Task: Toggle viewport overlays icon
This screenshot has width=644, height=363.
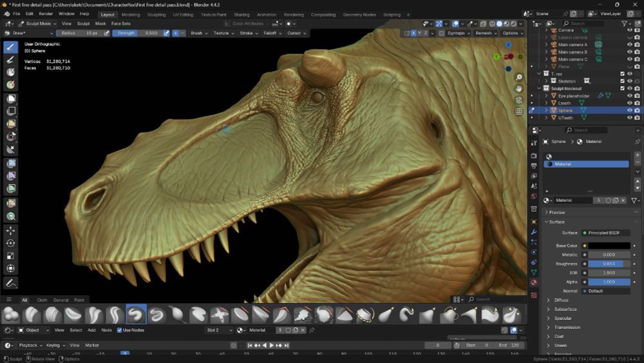Action: 455,24
